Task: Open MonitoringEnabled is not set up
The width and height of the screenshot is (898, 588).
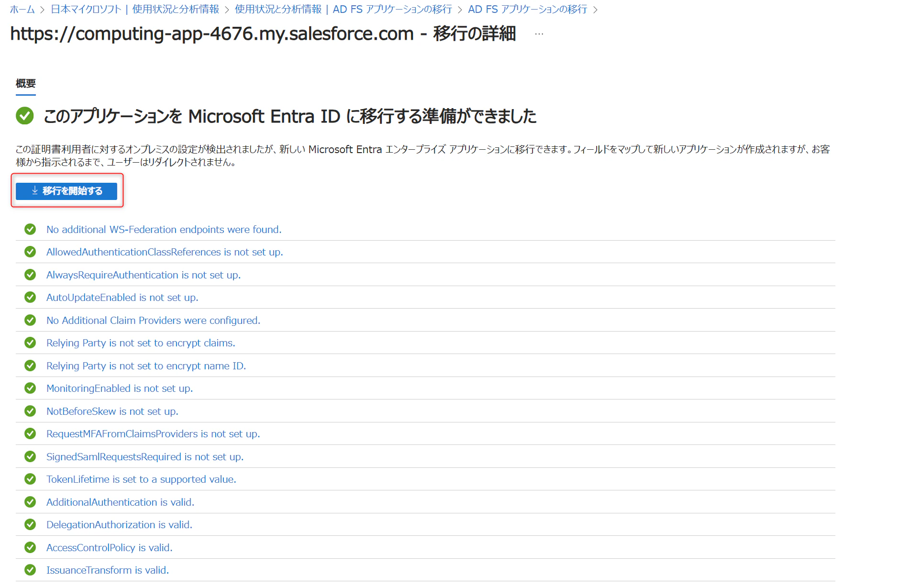Action: pyautogui.click(x=120, y=388)
